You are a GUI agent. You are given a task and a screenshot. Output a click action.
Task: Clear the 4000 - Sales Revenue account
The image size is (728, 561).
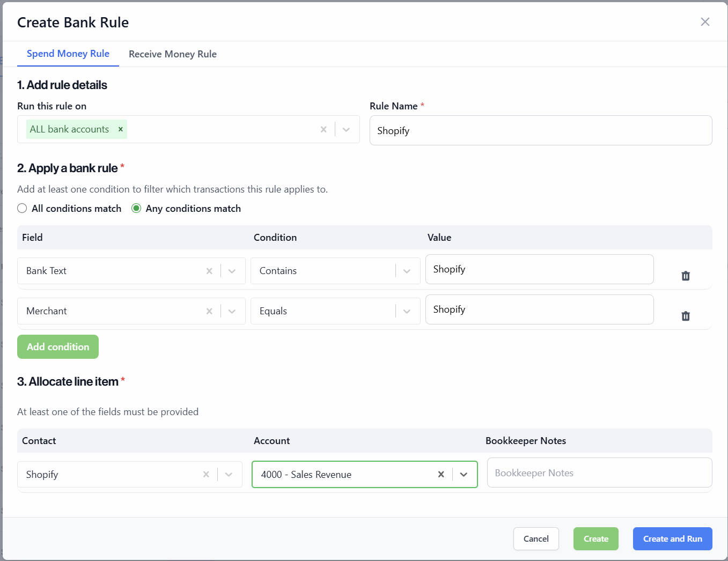(441, 474)
